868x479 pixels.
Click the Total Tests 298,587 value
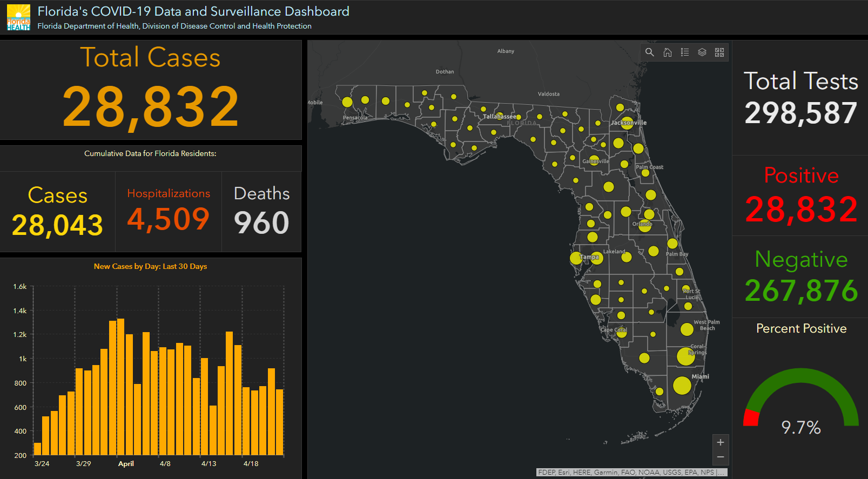click(x=801, y=113)
